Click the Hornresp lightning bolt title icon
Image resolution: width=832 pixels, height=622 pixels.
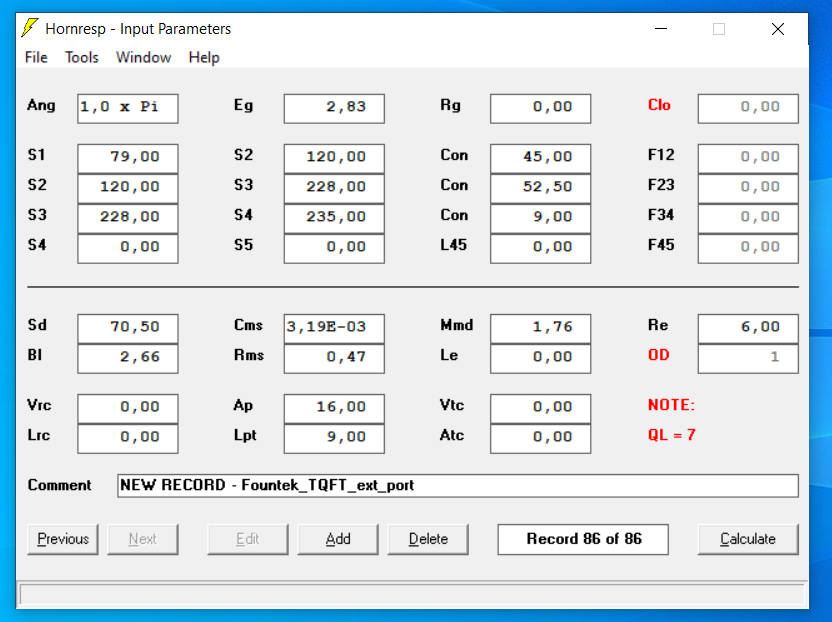tap(30, 28)
